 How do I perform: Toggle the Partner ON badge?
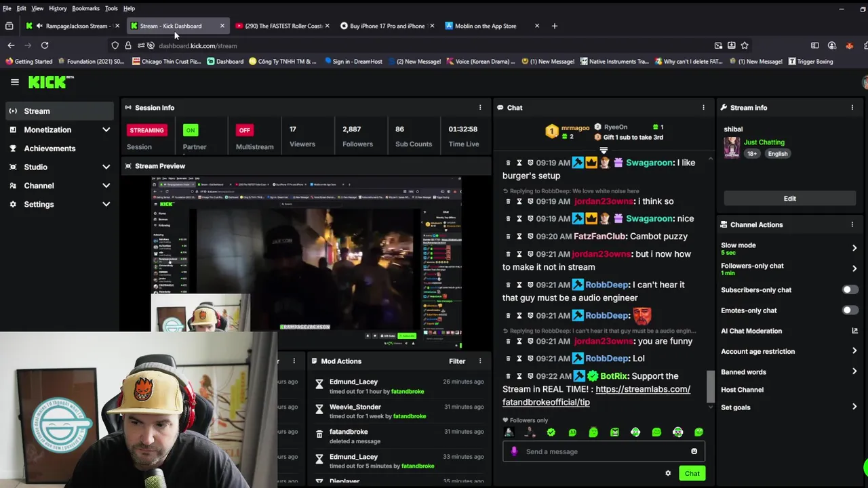[x=191, y=130]
